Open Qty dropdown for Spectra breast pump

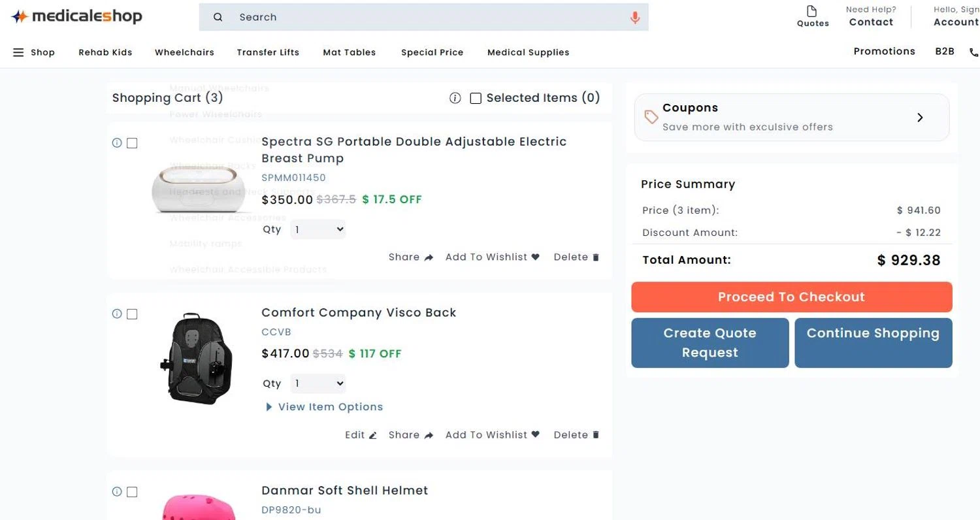(x=318, y=229)
